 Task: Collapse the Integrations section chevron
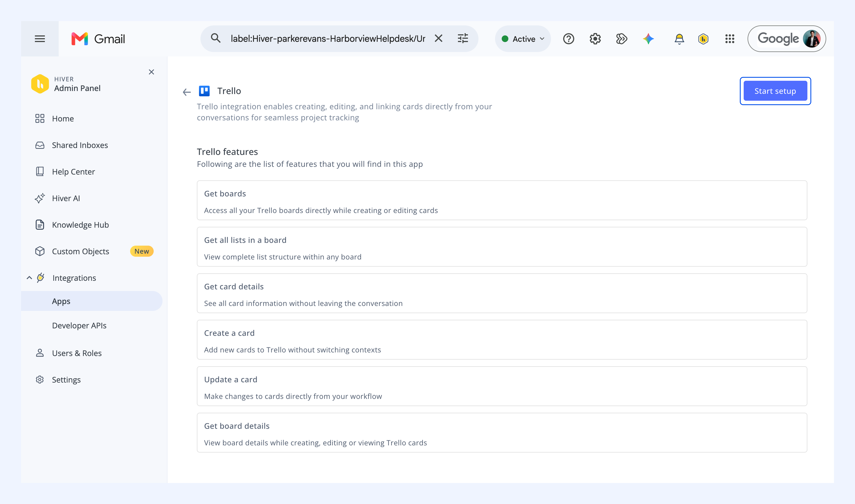[x=29, y=278]
